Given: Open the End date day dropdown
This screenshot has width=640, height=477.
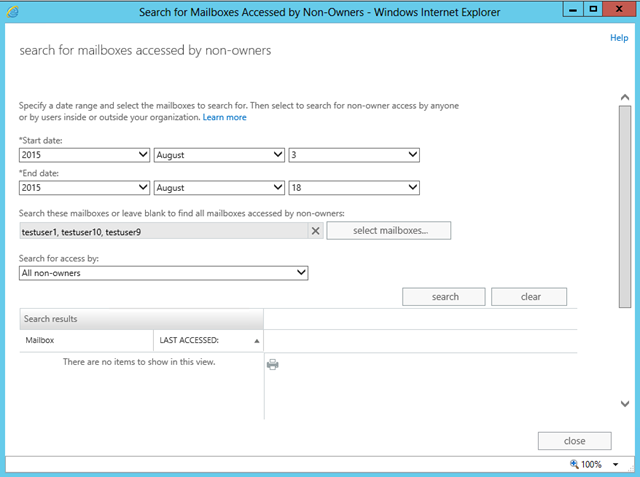Looking at the screenshot, I should pyautogui.click(x=354, y=188).
